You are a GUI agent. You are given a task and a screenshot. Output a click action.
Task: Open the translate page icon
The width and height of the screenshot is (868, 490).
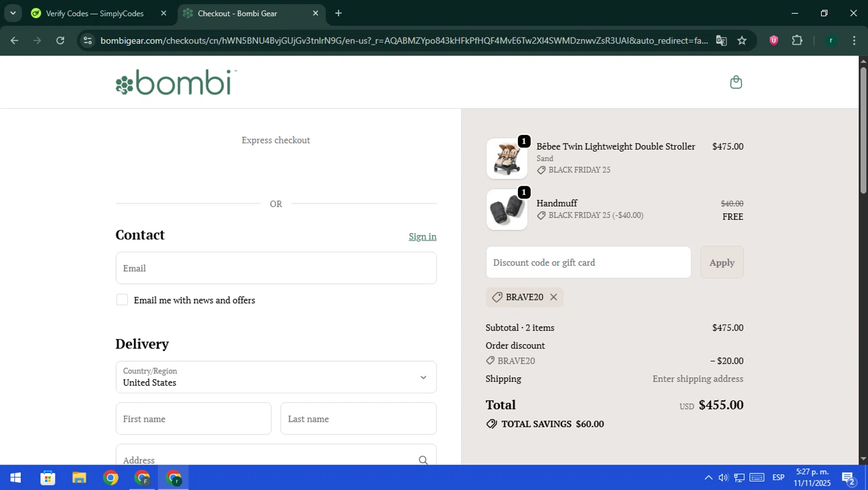coord(721,40)
